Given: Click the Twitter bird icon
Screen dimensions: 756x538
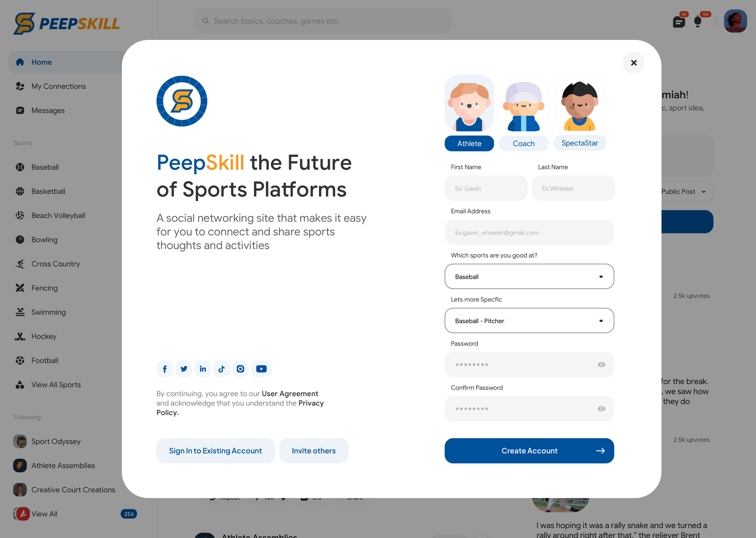Looking at the screenshot, I should click(184, 369).
